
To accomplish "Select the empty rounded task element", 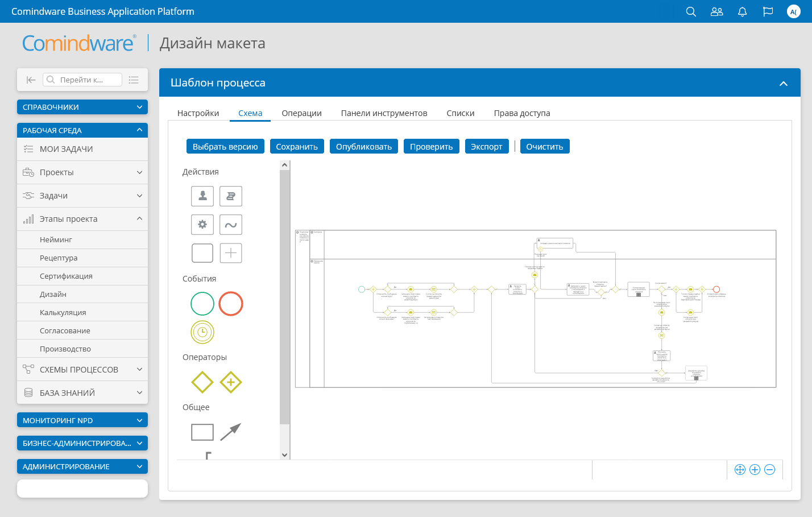I will coord(202,253).
